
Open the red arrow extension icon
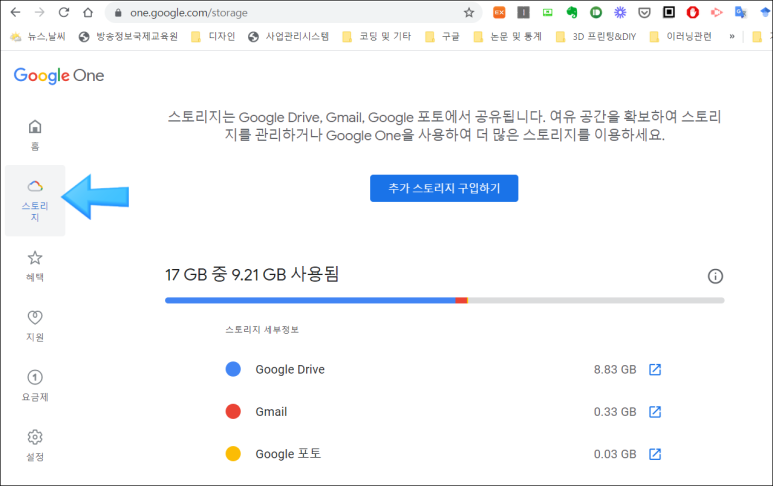[717, 12]
